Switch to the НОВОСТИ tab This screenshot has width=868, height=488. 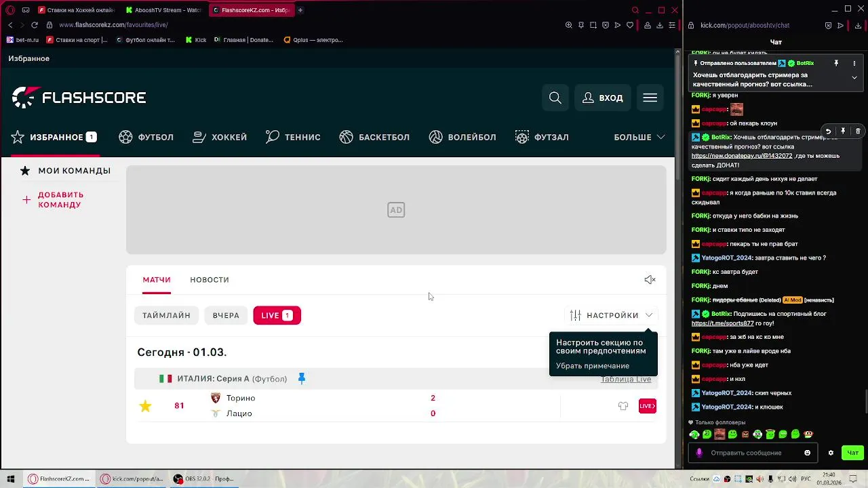[210, 280]
